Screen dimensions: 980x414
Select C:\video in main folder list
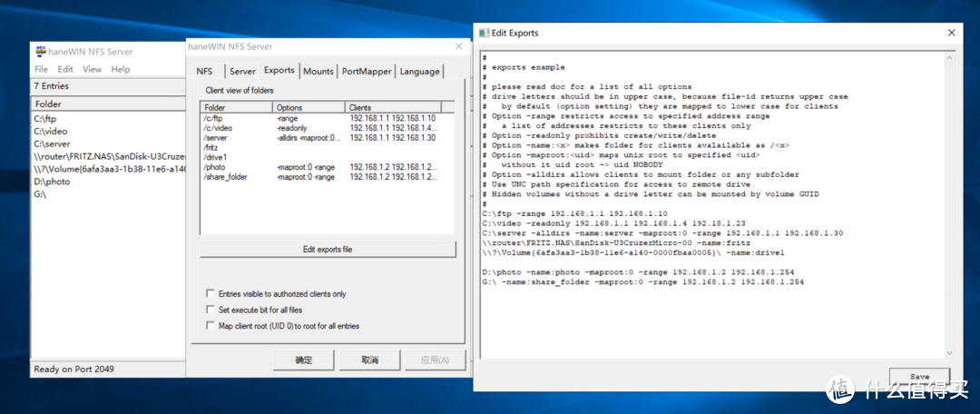51,132
